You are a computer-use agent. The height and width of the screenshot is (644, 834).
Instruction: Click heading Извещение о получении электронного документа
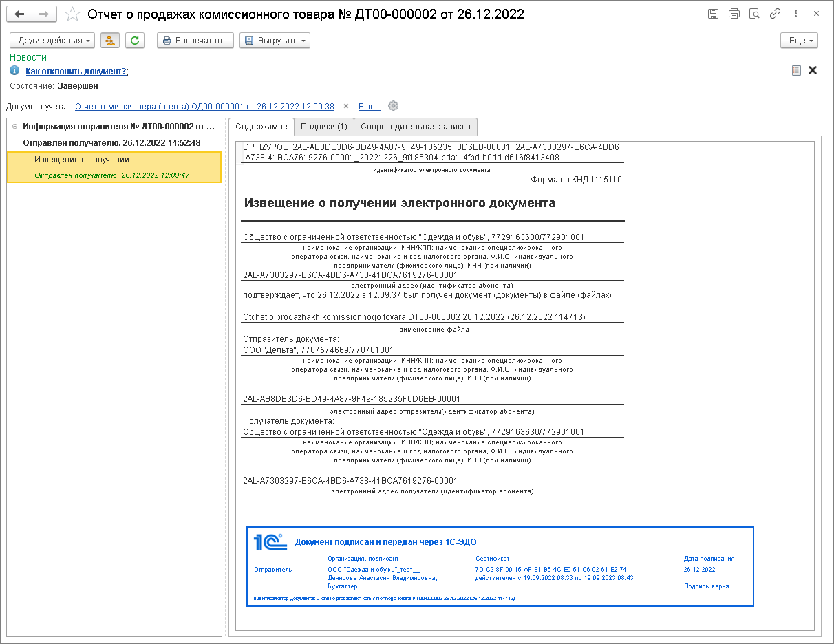coord(399,203)
